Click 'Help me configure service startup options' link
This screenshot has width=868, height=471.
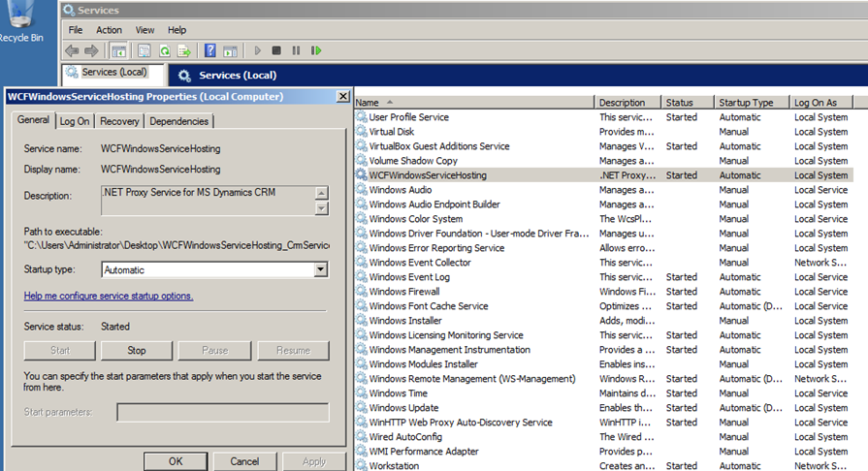[x=109, y=296]
